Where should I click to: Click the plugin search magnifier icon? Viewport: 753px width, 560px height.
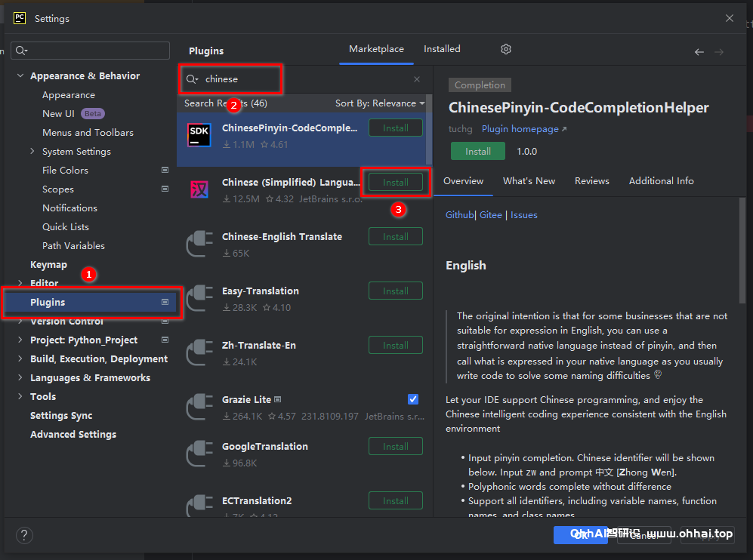click(192, 79)
